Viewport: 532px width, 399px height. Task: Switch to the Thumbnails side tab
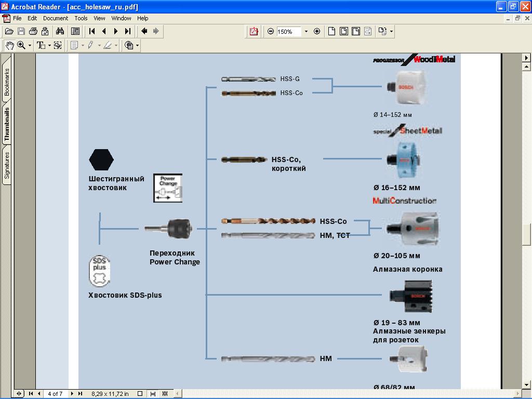click(7, 124)
